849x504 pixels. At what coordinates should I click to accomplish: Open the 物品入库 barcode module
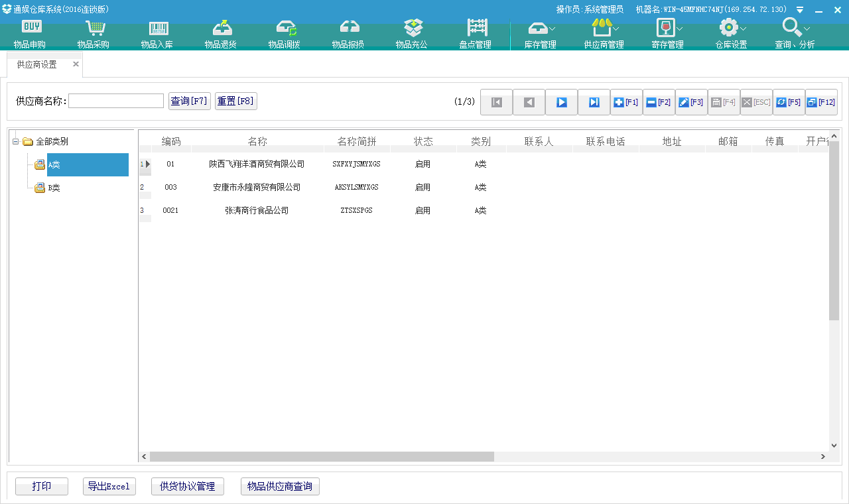pyautogui.click(x=157, y=34)
